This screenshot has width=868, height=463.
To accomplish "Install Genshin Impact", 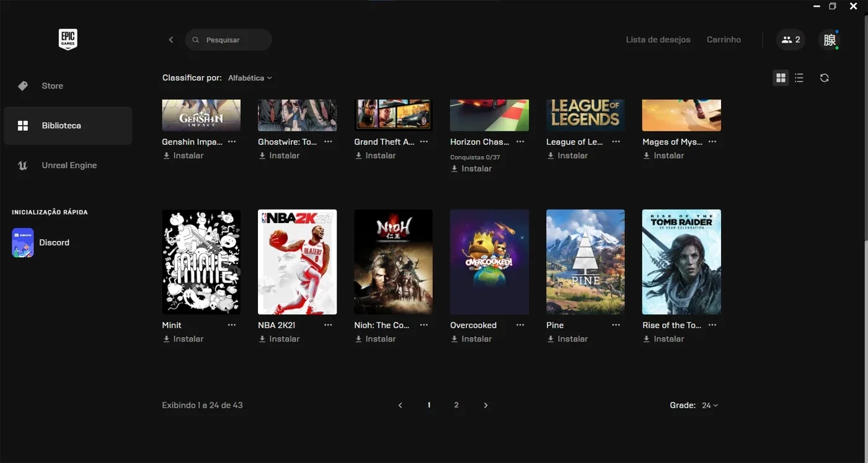I will click(x=184, y=156).
